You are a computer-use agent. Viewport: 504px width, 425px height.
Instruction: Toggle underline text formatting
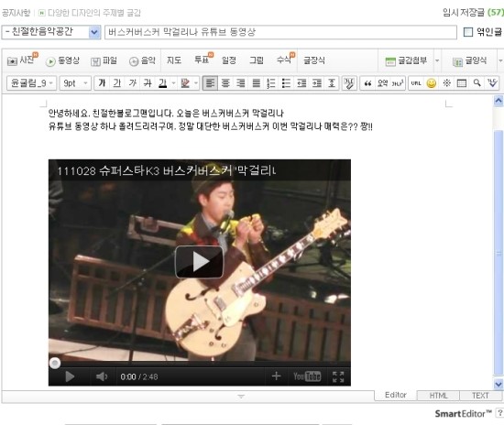[x=117, y=83]
